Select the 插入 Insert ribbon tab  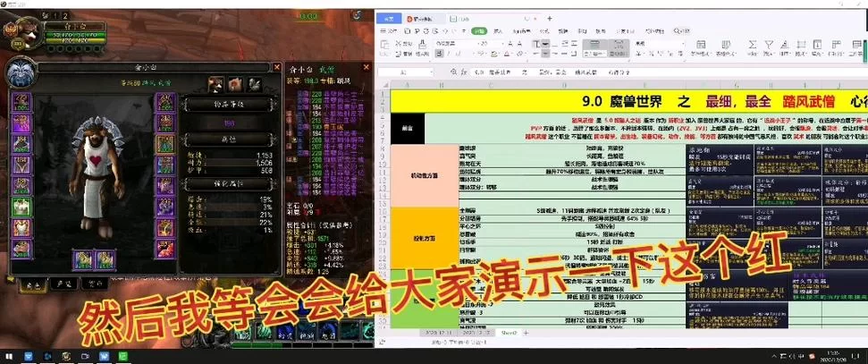498,31
